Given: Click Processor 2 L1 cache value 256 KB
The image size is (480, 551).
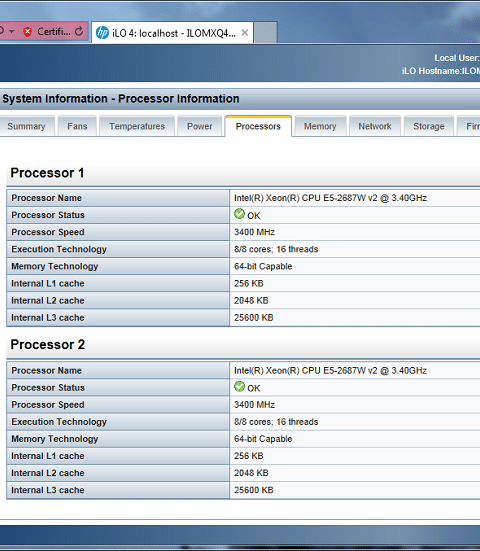Looking at the screenshot, I should coord(249,456).
